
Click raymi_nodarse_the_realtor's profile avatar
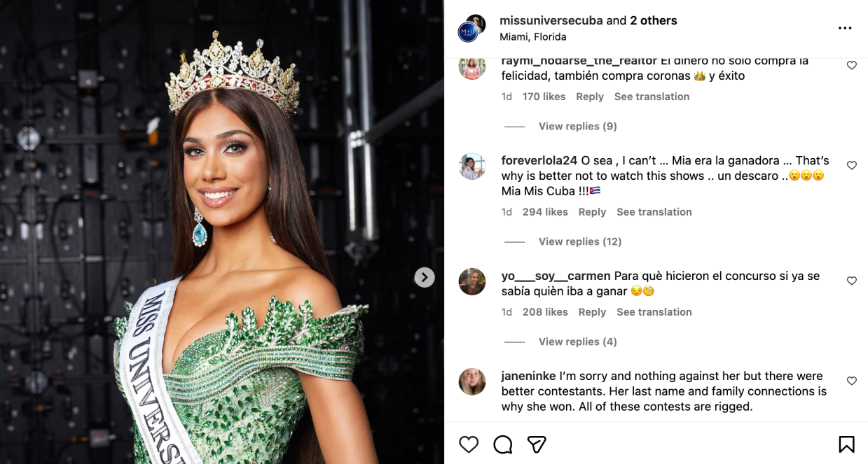pyautogui.click(x=472, y=66)
